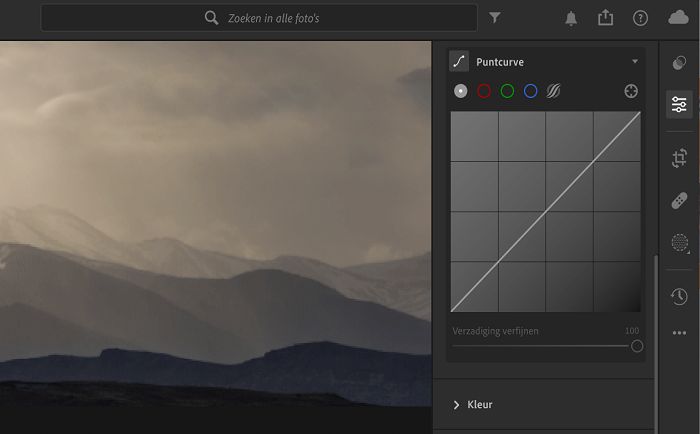Expand the Kleur section
Image resolution: width=700 pixels, height=434 pixels.
coord(456,405)
